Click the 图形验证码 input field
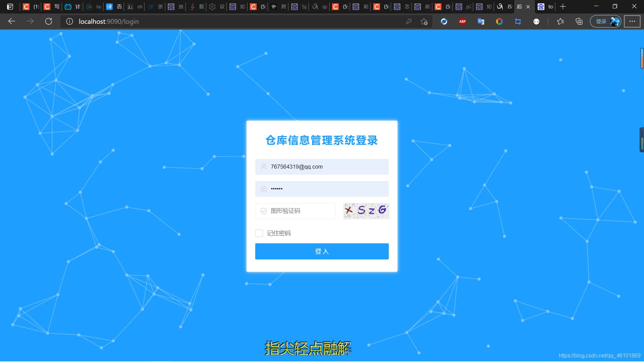 point(295,211)
